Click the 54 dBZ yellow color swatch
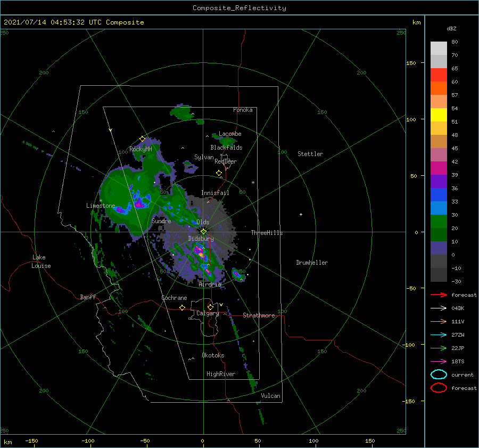 439,115
